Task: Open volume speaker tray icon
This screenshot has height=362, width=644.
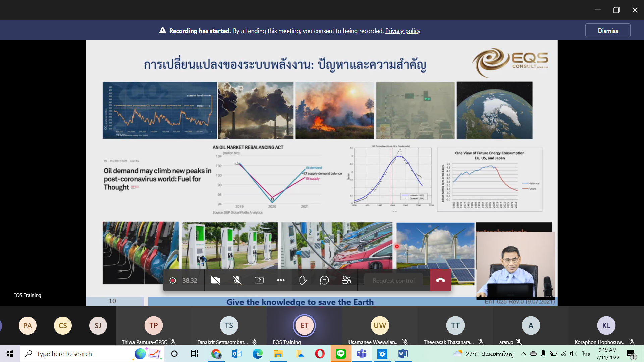Action: [573, 354]
